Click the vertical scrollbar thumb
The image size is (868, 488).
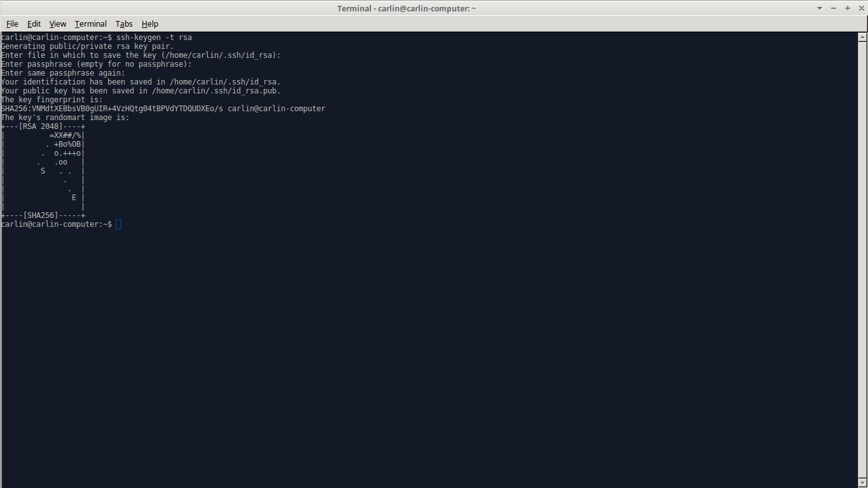pos(863,254)
